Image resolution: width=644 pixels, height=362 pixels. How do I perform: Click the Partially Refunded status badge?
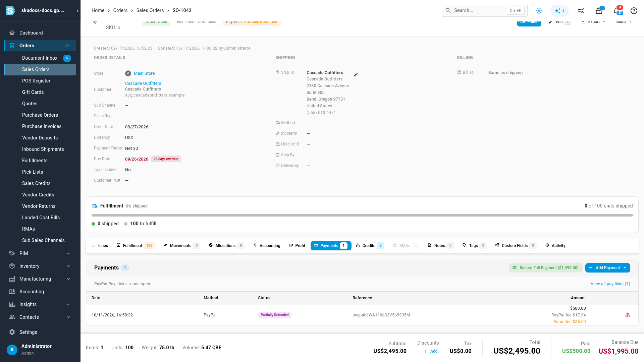274,315
